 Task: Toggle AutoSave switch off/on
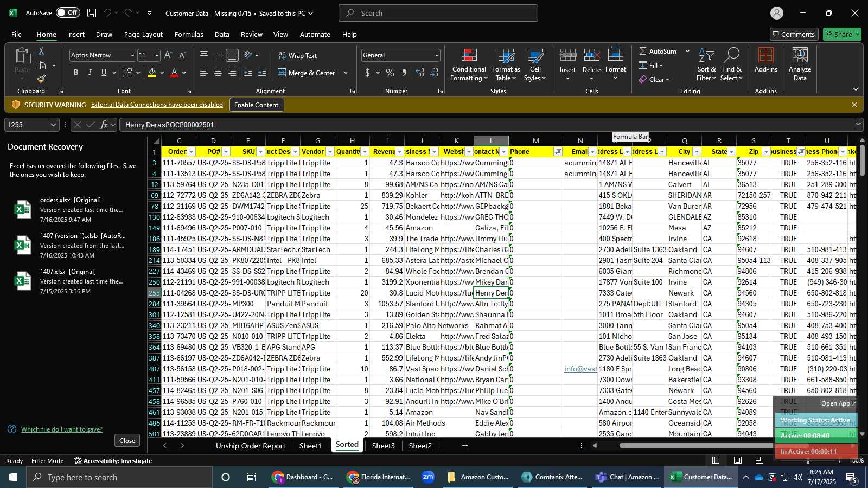click(x=68, y=12)
